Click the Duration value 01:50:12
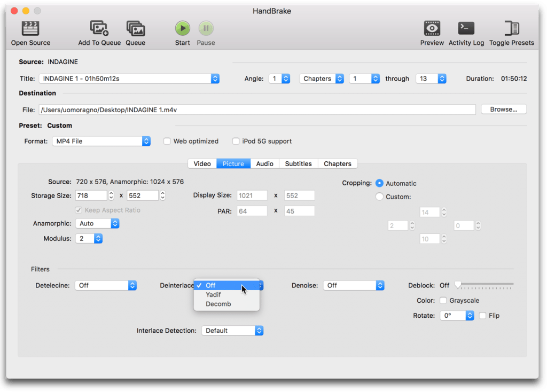 tap(514, 79)
